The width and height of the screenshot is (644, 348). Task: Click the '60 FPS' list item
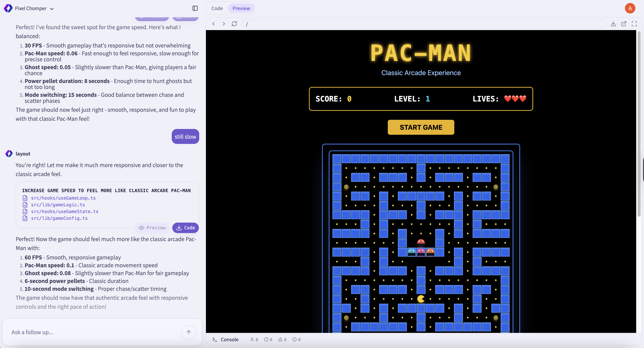[73, 257]
